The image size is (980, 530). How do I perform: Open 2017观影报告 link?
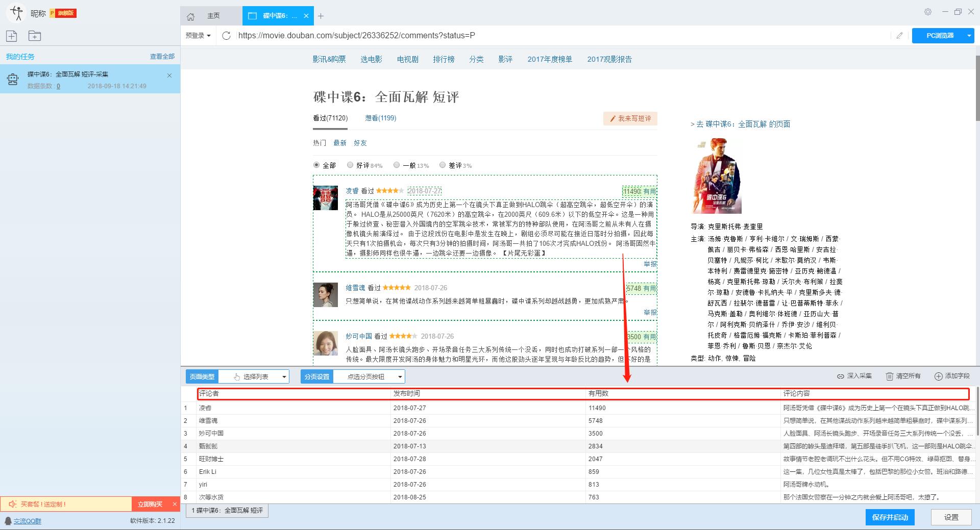click(609, 59)
